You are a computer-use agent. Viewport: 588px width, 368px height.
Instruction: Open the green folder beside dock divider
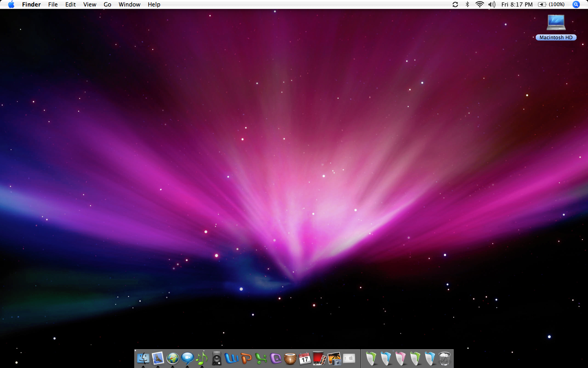pos(371,359)
